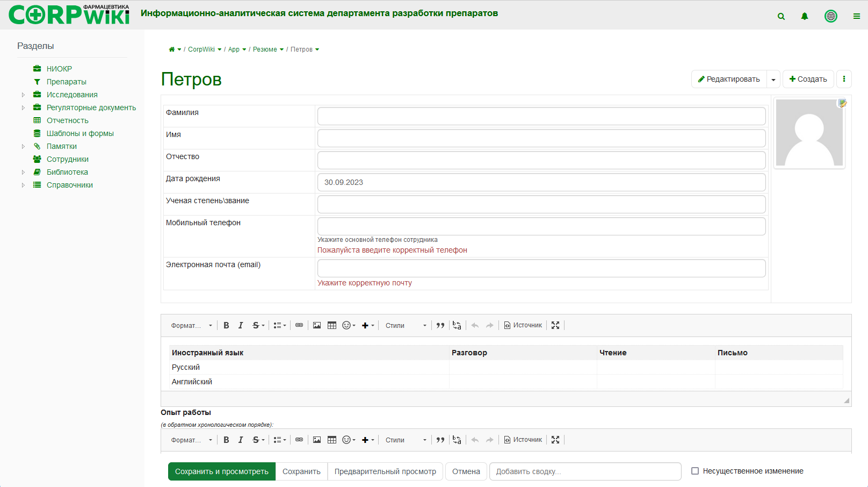Expand the Исследования tree section
This screenshot has height=487, width=868.
click(23, 95)
